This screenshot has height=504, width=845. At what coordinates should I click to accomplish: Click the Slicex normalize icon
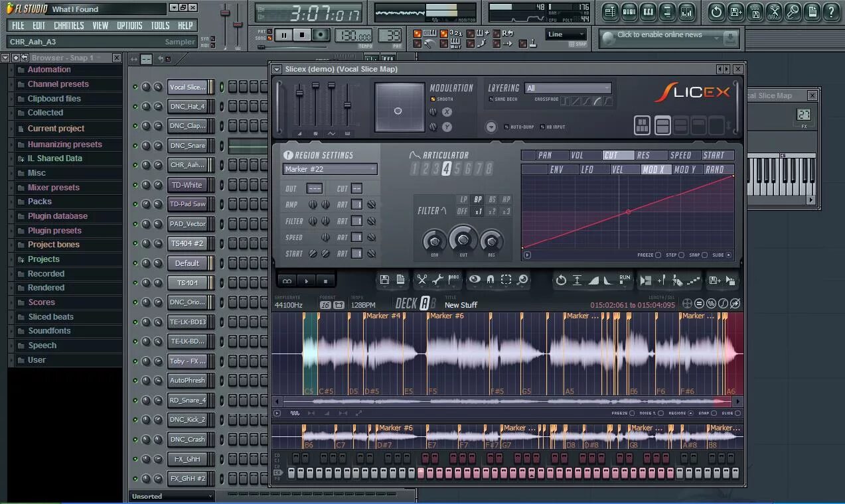[x=577, y=280]
